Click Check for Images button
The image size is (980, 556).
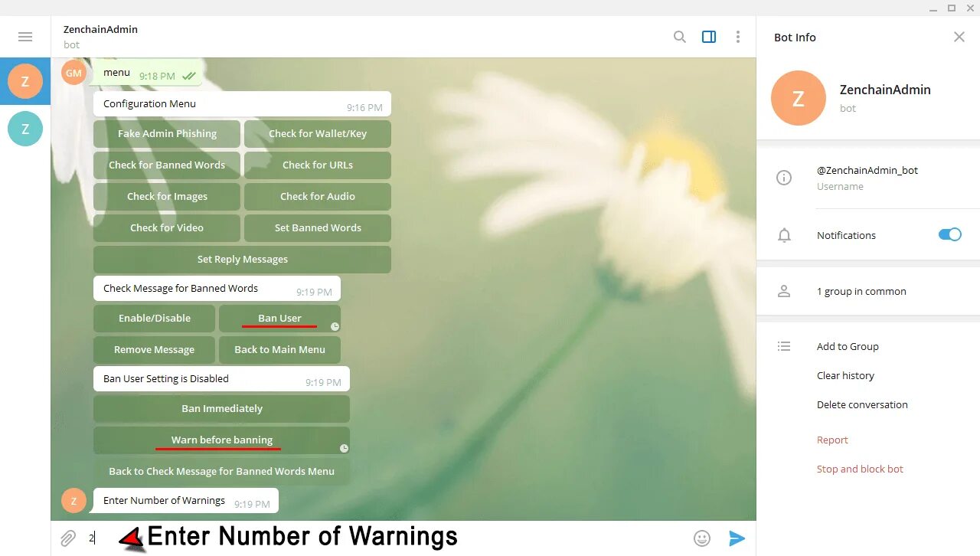167,196
